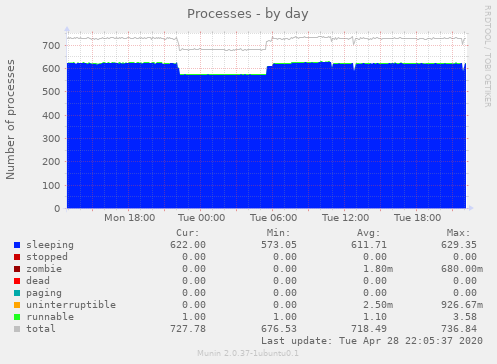Click sleeping current value 622.00
Viewport: 497px width, 364px height.
188,245
